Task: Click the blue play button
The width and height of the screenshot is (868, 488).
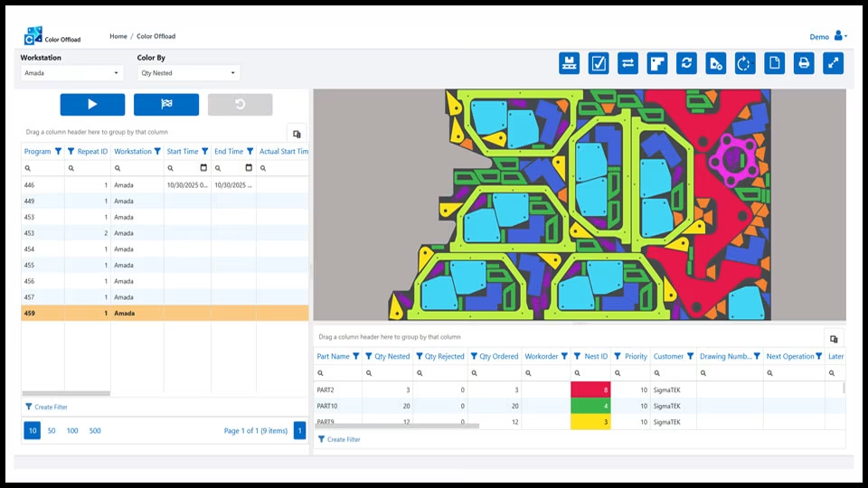Action: 92,104
